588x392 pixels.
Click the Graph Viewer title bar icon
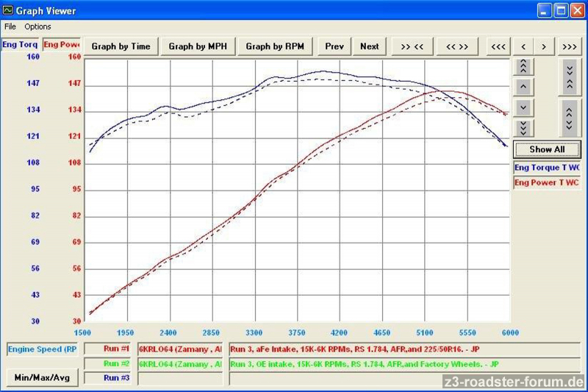coord(7,10)
